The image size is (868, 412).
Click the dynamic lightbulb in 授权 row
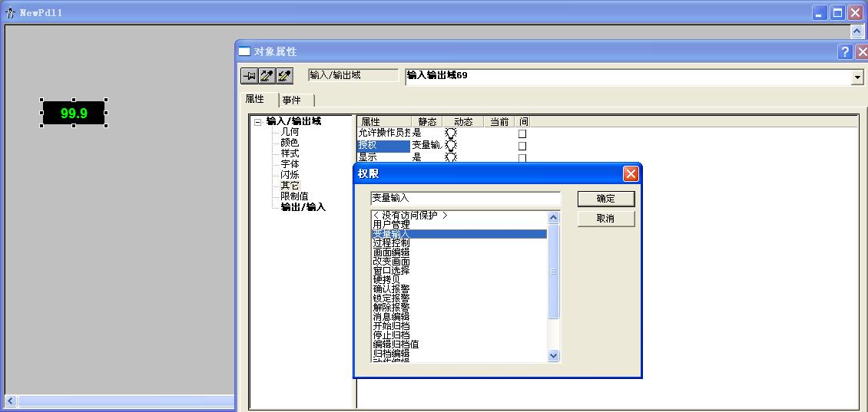tap(451, 146)
